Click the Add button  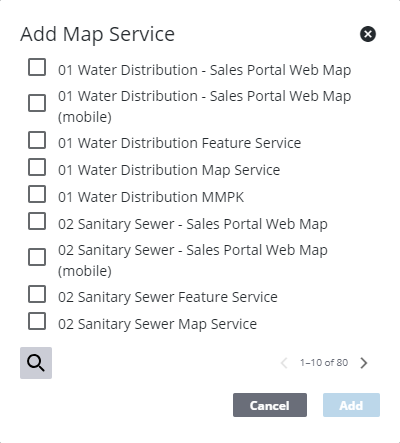click(351, 405)
